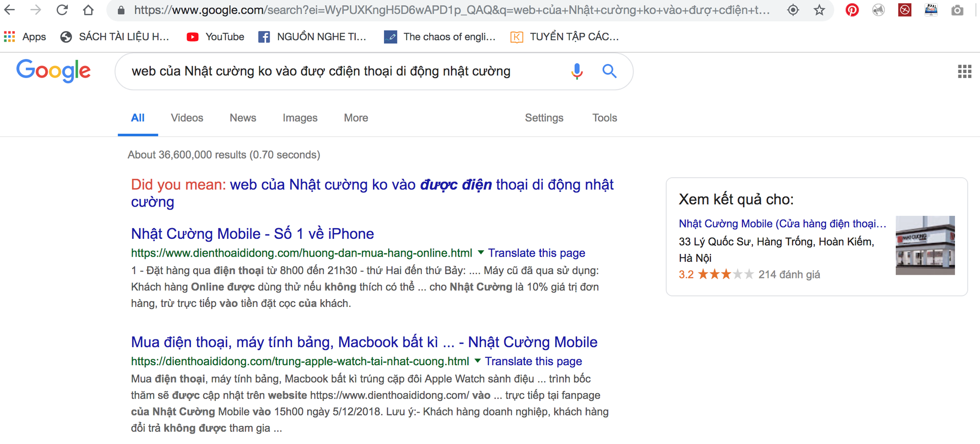Image resolution: width=980 pixels, height=444 pixels.
Task: Open result Mua điện thoại, máy tính bảng, Macbook
Action: (364, 342)
